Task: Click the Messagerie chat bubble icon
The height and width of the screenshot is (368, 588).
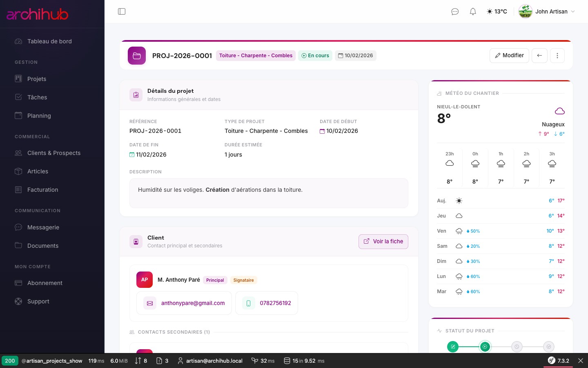Action: pos(18,227)
